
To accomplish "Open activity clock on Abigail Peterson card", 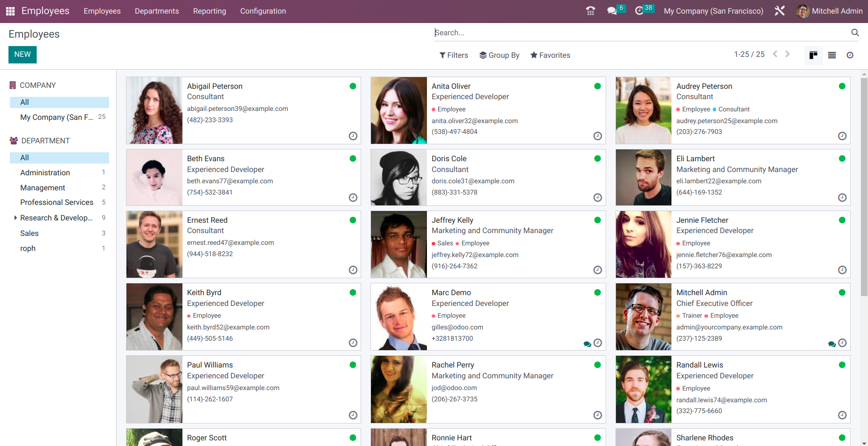I will (x=353, y=136).
